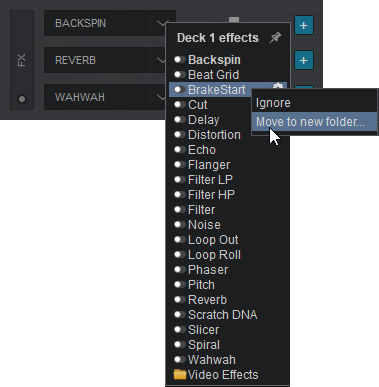Expand the BACKSPIN effect dropdown arrow
Screen dimensions: 379x387
point(161,23)
